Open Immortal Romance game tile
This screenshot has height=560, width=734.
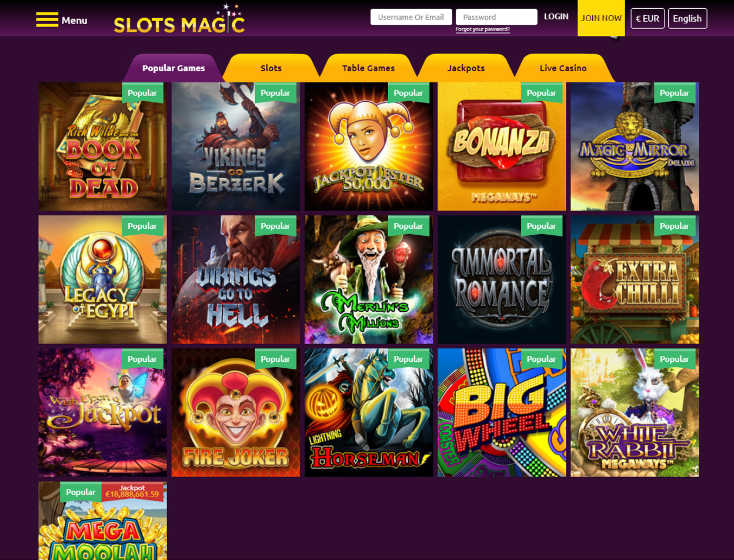(x=502, y=279)
